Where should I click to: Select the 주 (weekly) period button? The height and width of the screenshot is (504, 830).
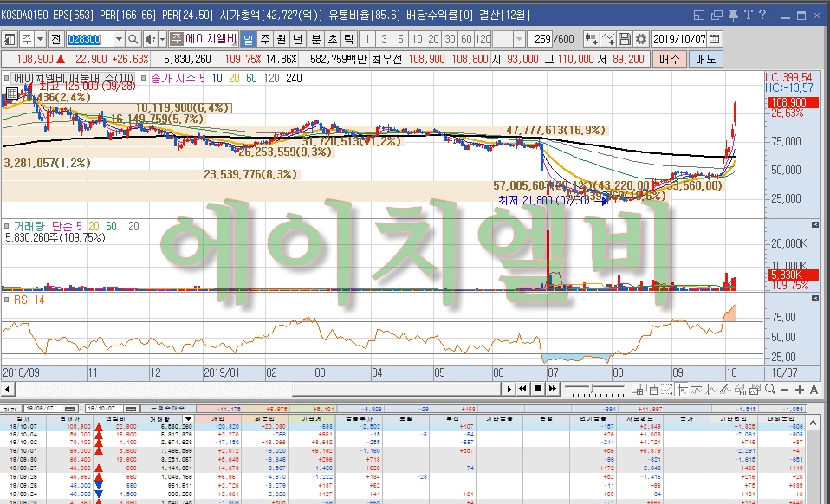click(x=265, y=39)
